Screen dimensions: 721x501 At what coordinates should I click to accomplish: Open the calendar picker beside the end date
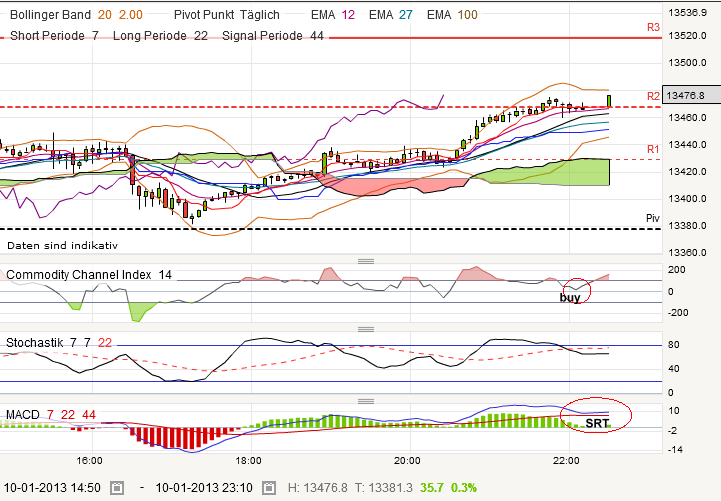269,487
